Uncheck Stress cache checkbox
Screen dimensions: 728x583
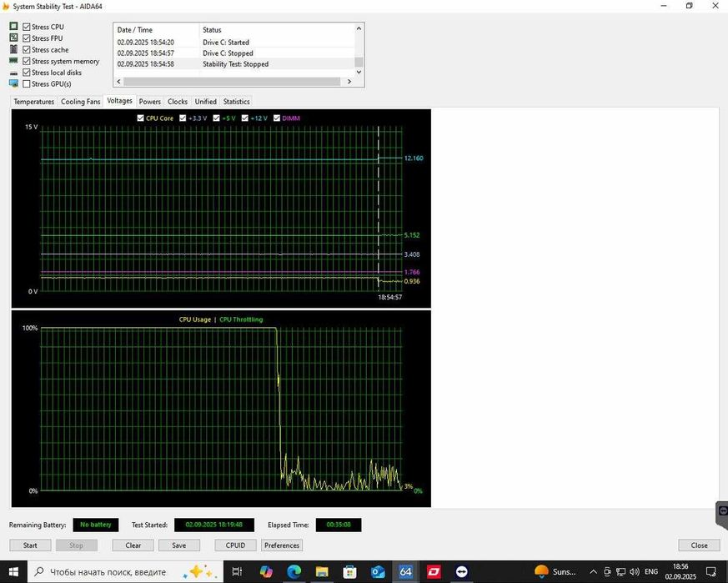coord(27,50)
